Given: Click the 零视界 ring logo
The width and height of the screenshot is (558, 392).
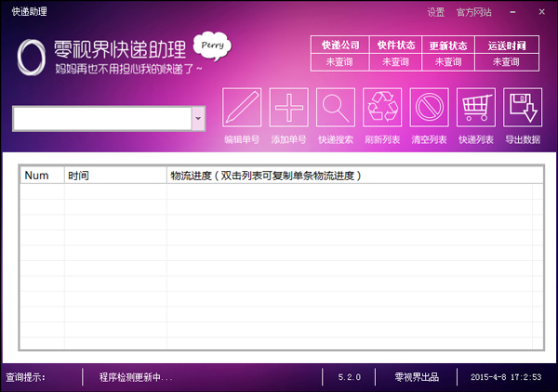Looking at the screenshot, I should pyautogui.click(x=32, y=59).
